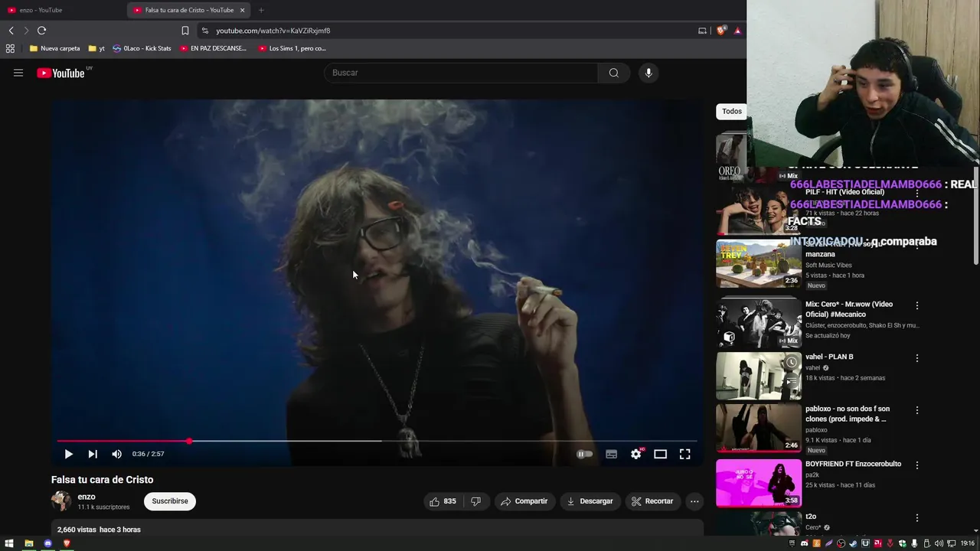Open the BOYFRIEND FT Enzocerobulto thumbnail
This screenshot has height=551, width=980.
point(759,483)
